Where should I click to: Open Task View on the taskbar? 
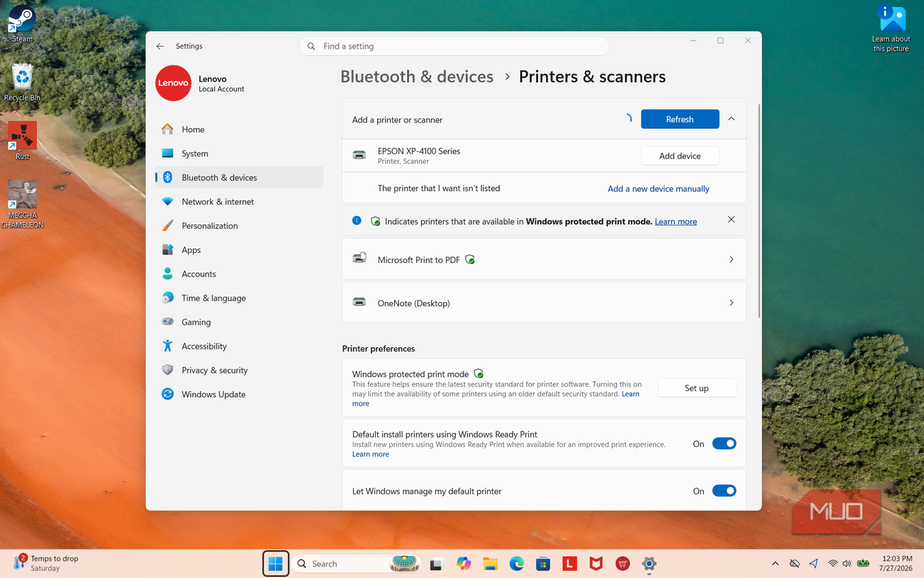coord(436,564)
